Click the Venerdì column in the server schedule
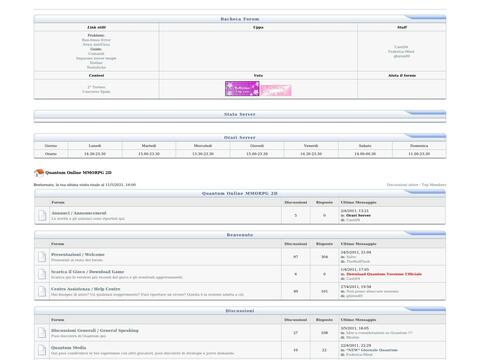This screenshot has height=360, width=480. click(x=311, y=146)
